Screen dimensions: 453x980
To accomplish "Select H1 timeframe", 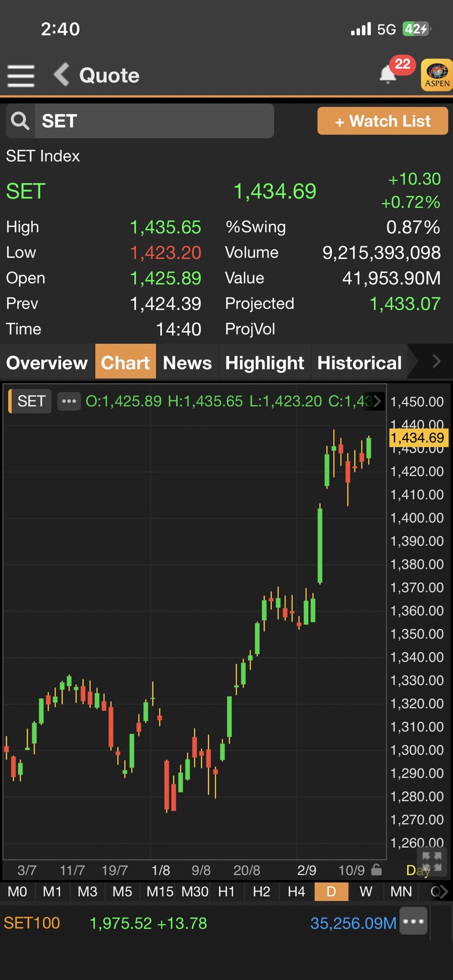I will [226, 891].
